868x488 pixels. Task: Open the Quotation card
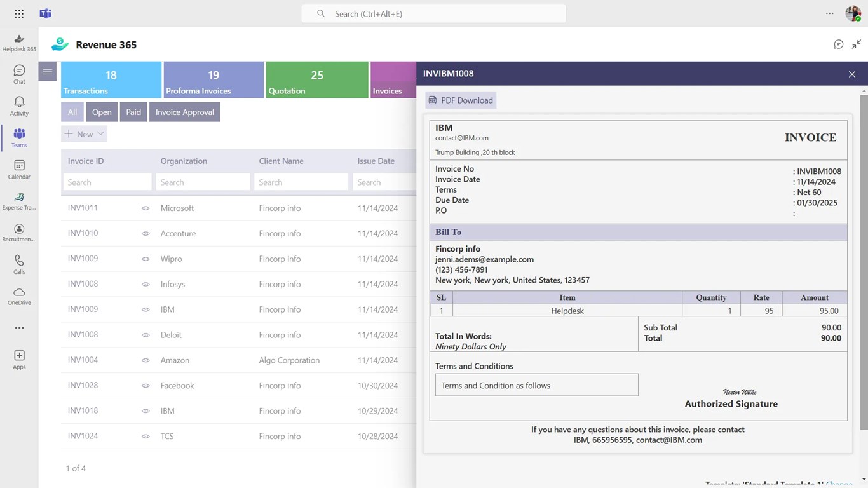point(317,79)
